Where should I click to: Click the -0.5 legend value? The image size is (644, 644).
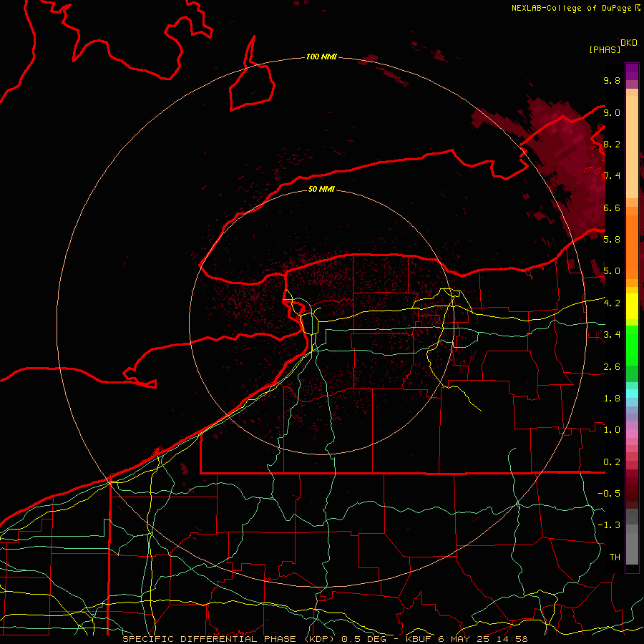[609, 494]
